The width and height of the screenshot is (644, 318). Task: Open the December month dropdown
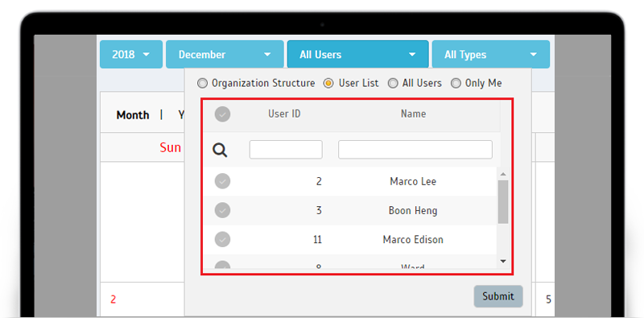tap(225, 54)
